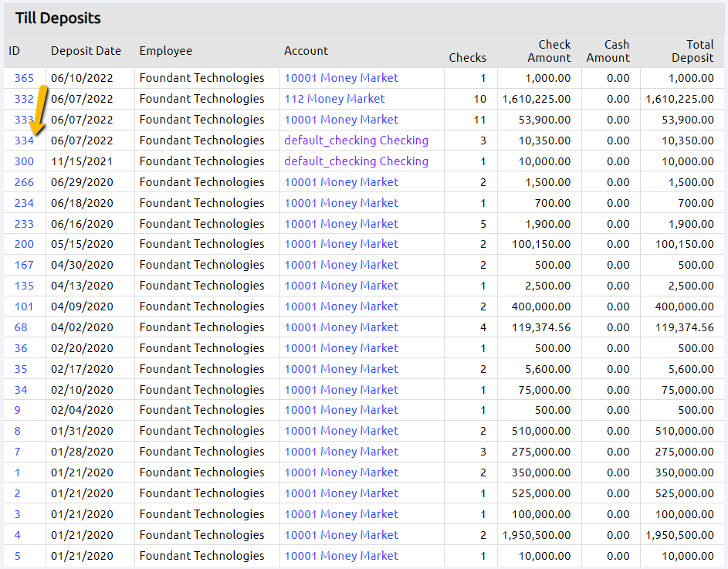Select check amount 510,000.00 cell
This screenshot has width=728, height=569.
click(x=541, y=431)
